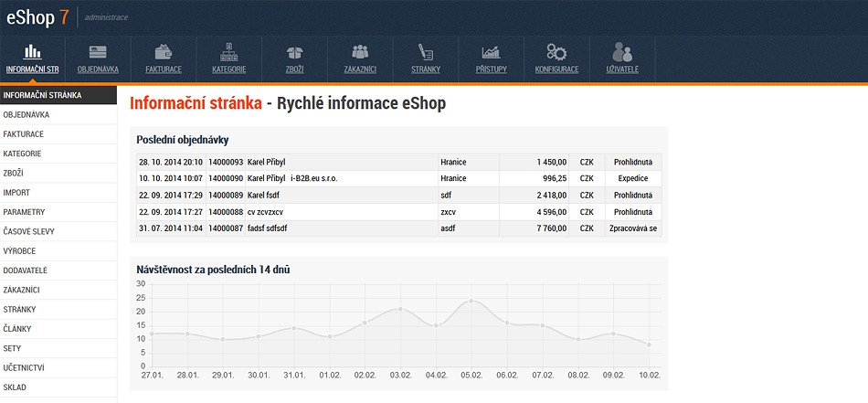Click the eShop 7 logo

(x=37, y=17)
